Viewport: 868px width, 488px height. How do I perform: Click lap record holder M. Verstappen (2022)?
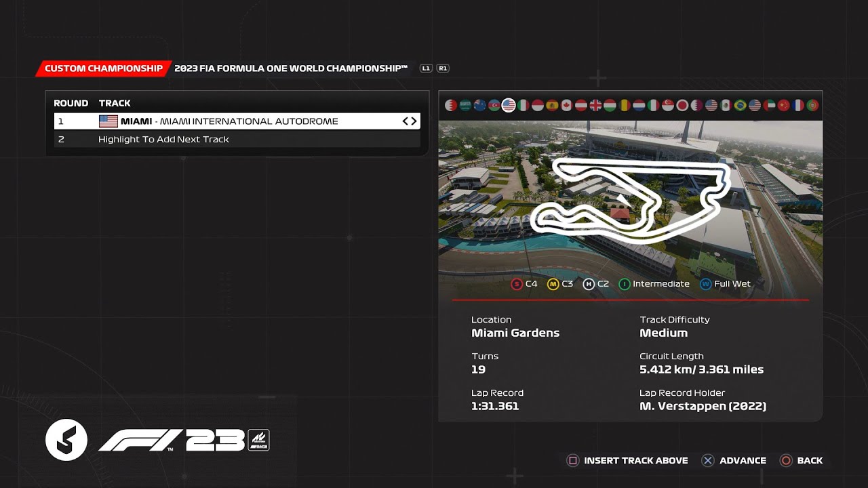(x=703, y=406)
